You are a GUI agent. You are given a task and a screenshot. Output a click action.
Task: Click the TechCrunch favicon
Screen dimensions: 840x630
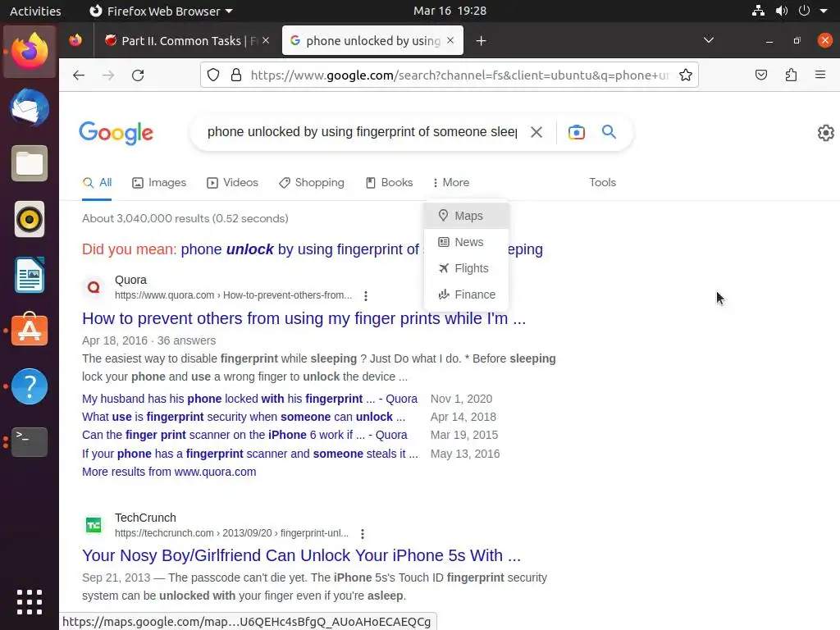pyautogui.click(x=94, y=525)
